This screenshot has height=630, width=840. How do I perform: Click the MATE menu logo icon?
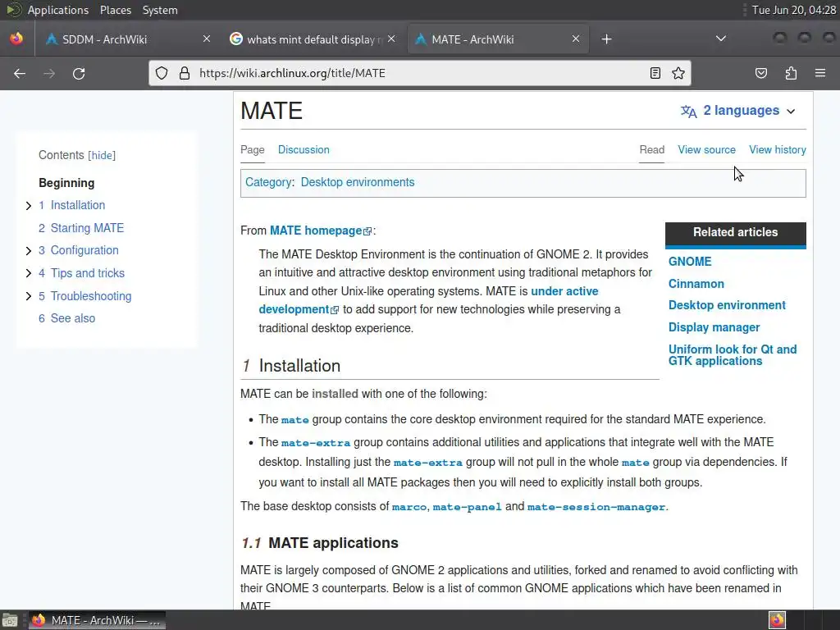[x=13, y=10]
